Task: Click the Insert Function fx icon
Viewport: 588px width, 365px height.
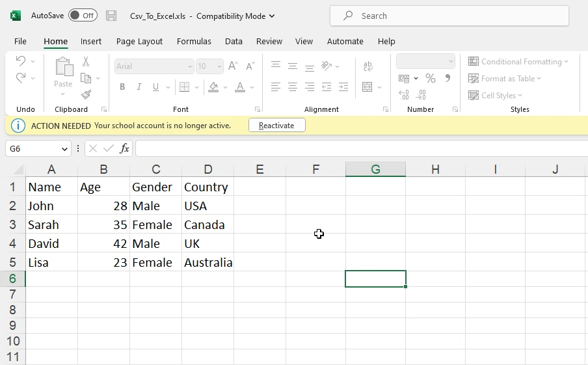Action: pyautogui.click(x=124, y=148)
